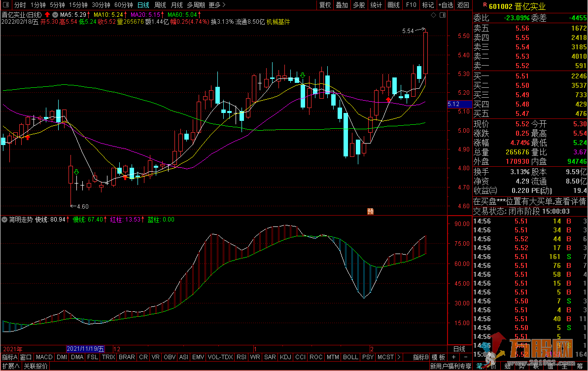588x371 pixels.
Task: Expand the 扩展 panel
Action: coord(11,366)
